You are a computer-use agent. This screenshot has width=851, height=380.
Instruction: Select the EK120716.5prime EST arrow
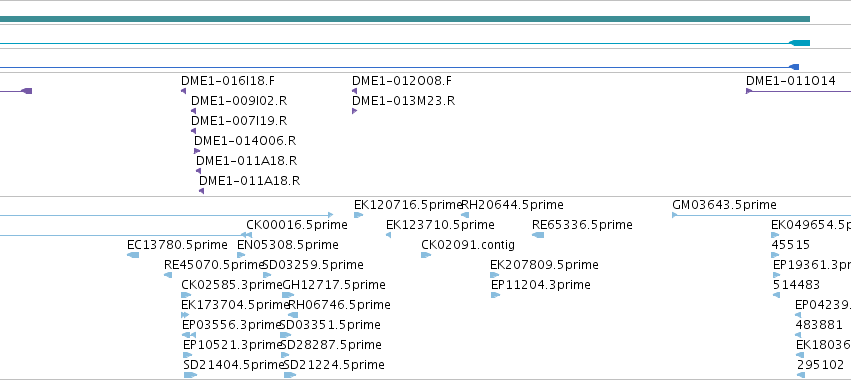click(x=358, y=215)
